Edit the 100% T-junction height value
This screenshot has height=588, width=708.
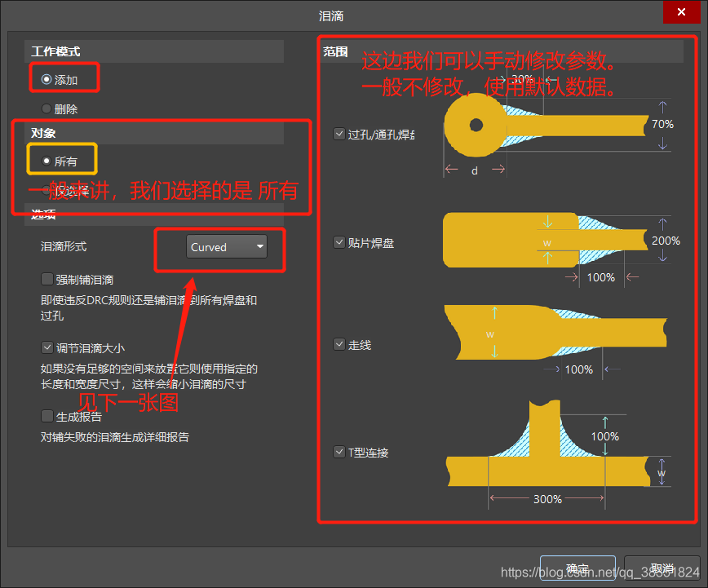click(605, 436)
